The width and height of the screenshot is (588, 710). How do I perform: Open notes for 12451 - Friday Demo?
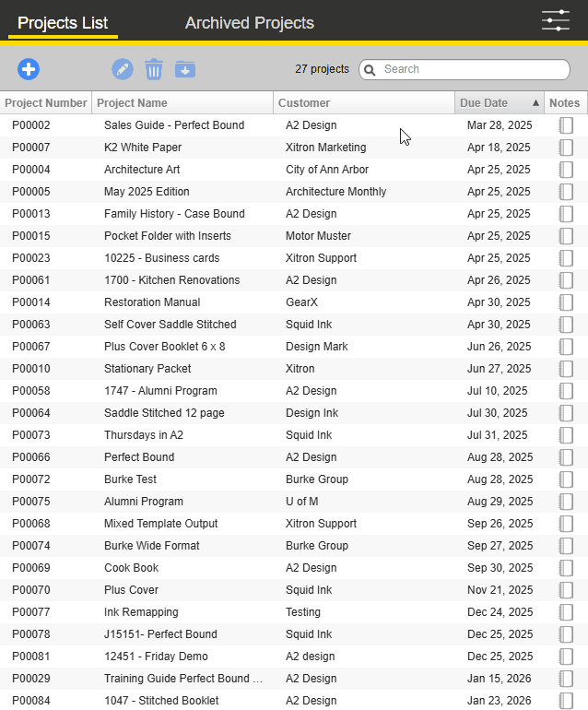coord(566,657)
